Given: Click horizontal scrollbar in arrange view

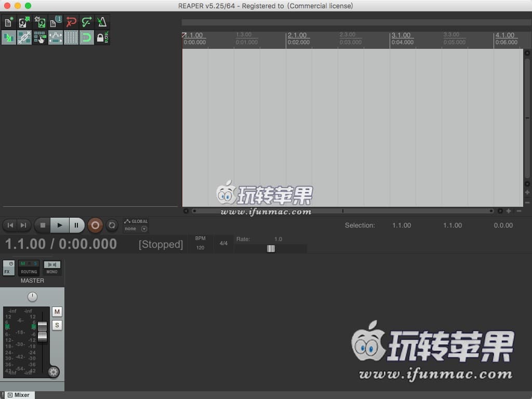Looking at the screenshot, I should (x=343, y=211).
